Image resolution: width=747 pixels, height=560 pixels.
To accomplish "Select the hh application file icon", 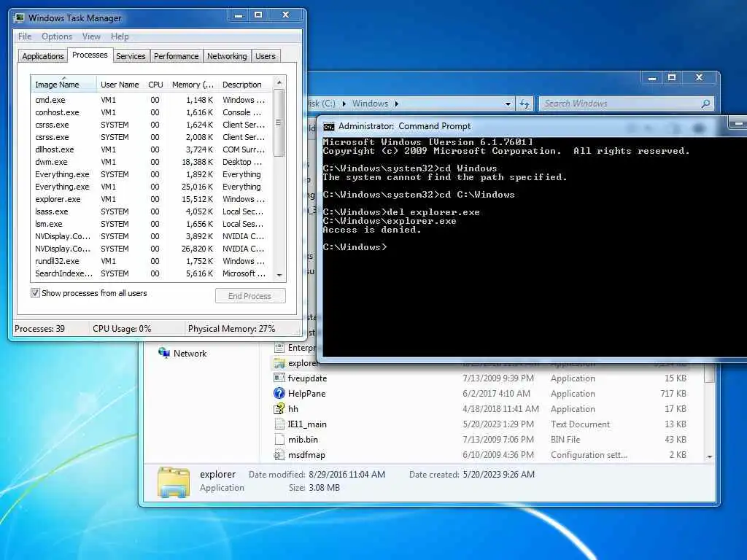I will click(x=279, y=408).
